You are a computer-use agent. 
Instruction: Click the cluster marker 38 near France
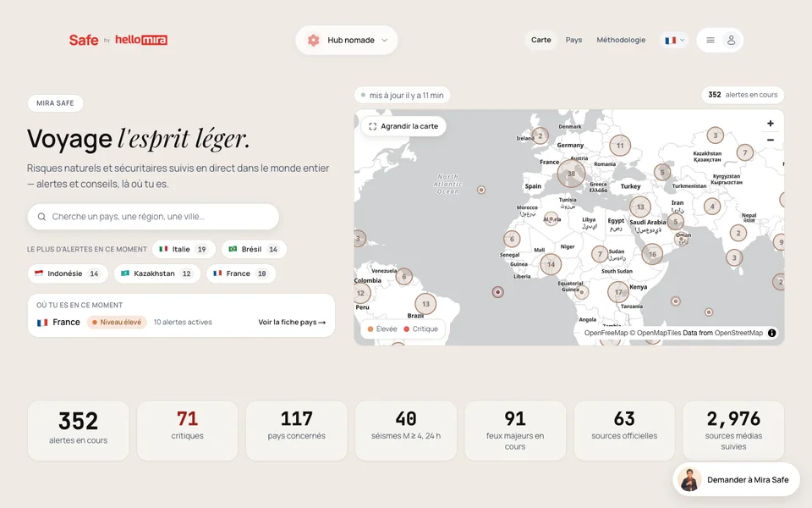click(571, 174)
